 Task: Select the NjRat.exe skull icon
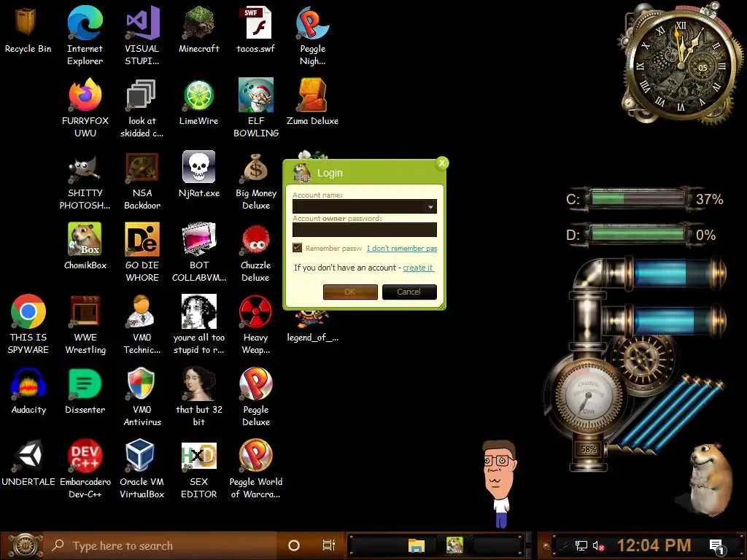(198, 166)
